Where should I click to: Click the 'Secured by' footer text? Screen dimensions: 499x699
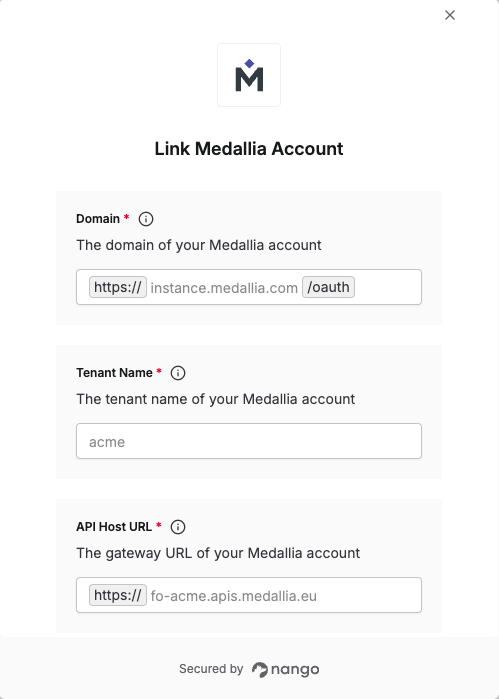click(x=211, y=669)
